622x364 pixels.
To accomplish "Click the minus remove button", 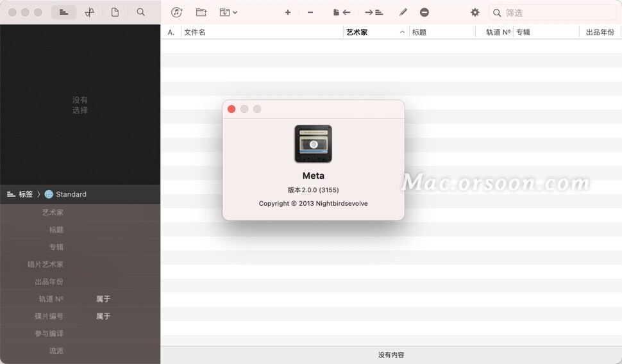I will pyautogui.click(x=310, y=13).
